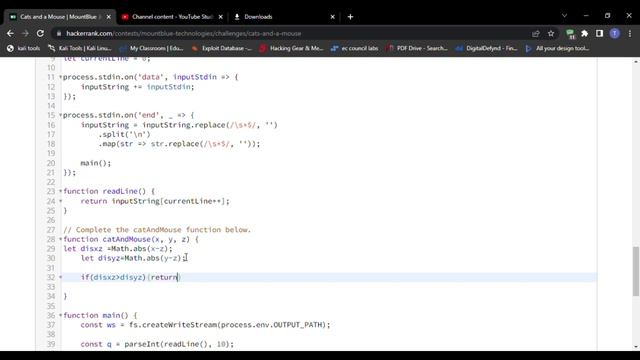This screenshot has width=640, height=360.
Task: Open Exploit Database bookmark
Action: 222,48
